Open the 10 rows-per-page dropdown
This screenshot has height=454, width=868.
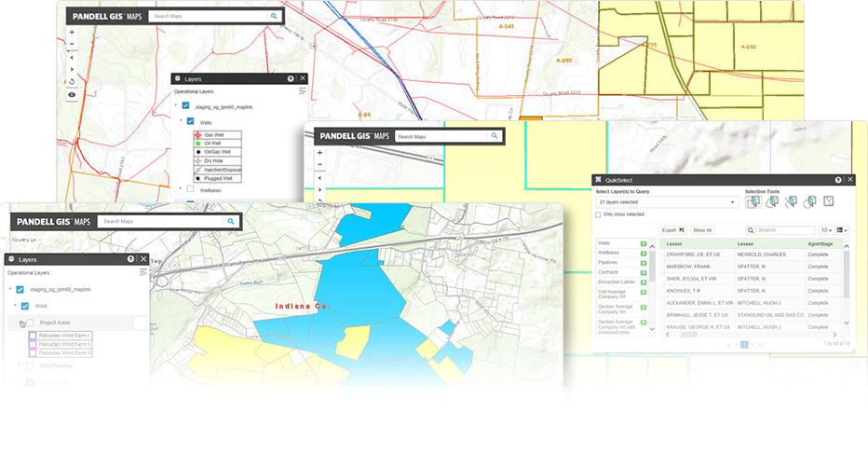tap(826, 230)
